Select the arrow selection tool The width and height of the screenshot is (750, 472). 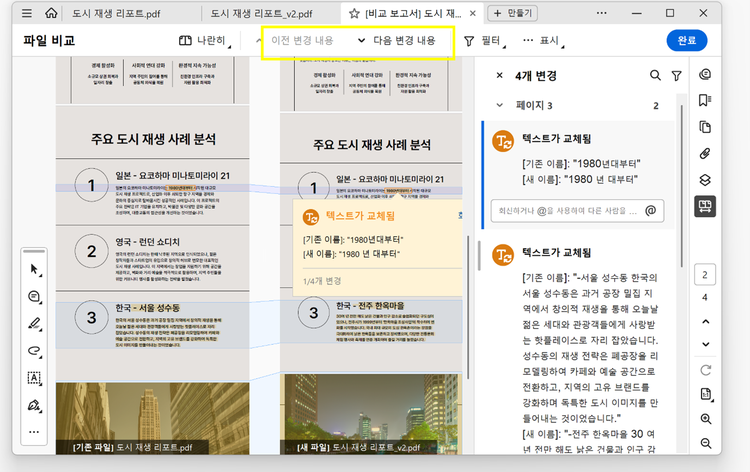click(x=34, y=269)
